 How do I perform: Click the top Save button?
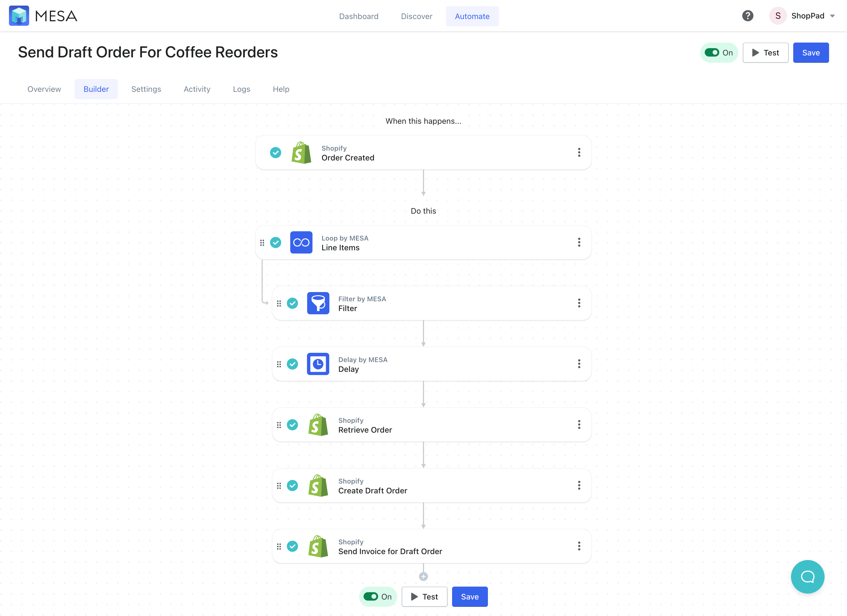[811, 53]
